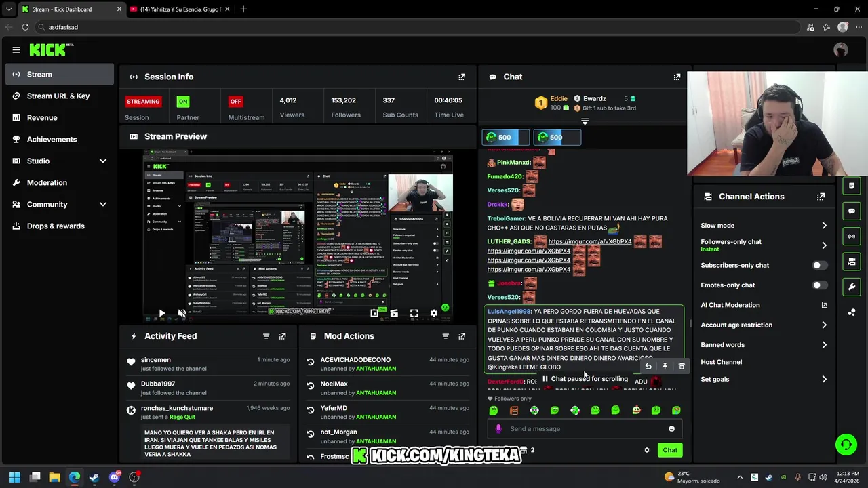The height and width of the screenshot is (488, 868).
Task: Open the wrench tools widget in right rail
Action: tap(852, 287)
